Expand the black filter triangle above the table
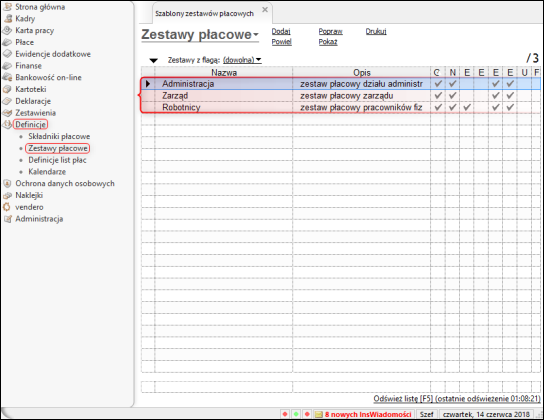 (153, 60)
